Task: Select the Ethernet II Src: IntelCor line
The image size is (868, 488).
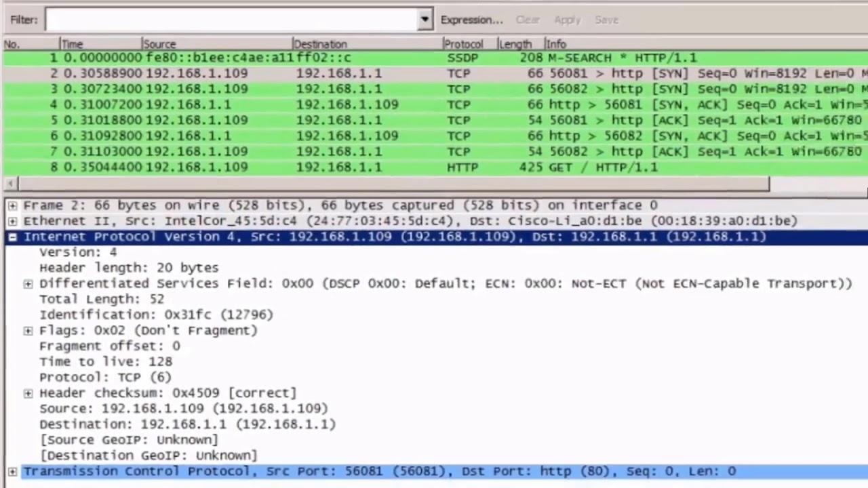Action: point(410,221)
